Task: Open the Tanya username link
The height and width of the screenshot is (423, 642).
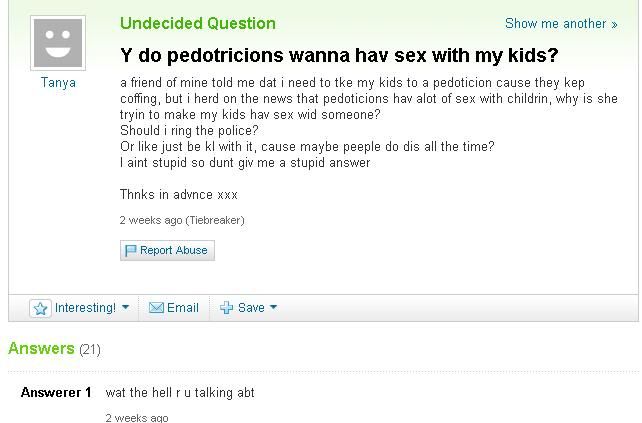Action: click(58, 83)
